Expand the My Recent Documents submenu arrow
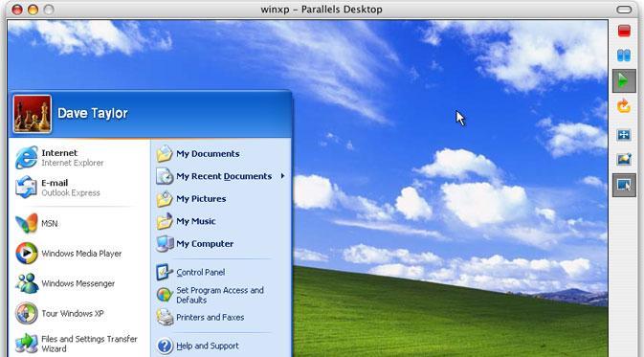Image resolution: width=644 pixels, height=357 pixels. (282, 176)
